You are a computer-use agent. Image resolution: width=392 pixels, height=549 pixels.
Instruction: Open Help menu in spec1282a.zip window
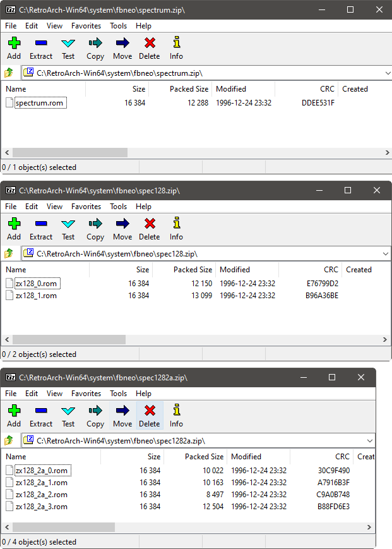pyautogui.click(x=143, y=394)
